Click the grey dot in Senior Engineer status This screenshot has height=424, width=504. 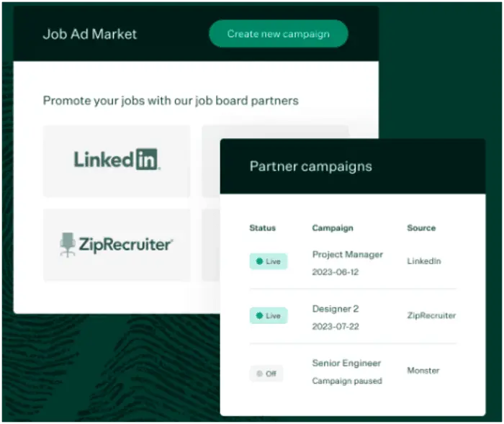pos(259,374)
